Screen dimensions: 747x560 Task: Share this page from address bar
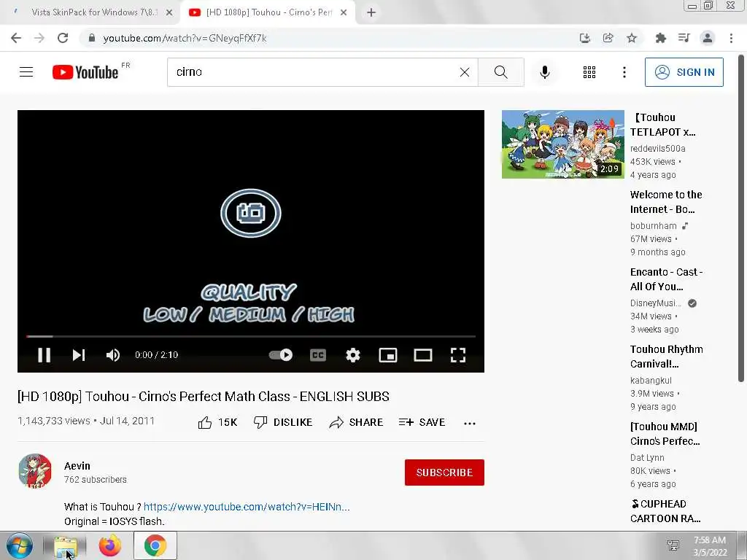608,38
